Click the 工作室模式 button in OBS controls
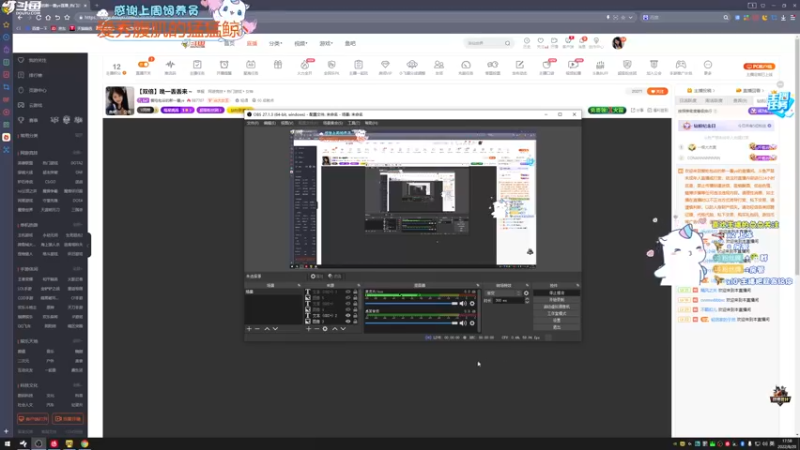 [x=557, y=313]
